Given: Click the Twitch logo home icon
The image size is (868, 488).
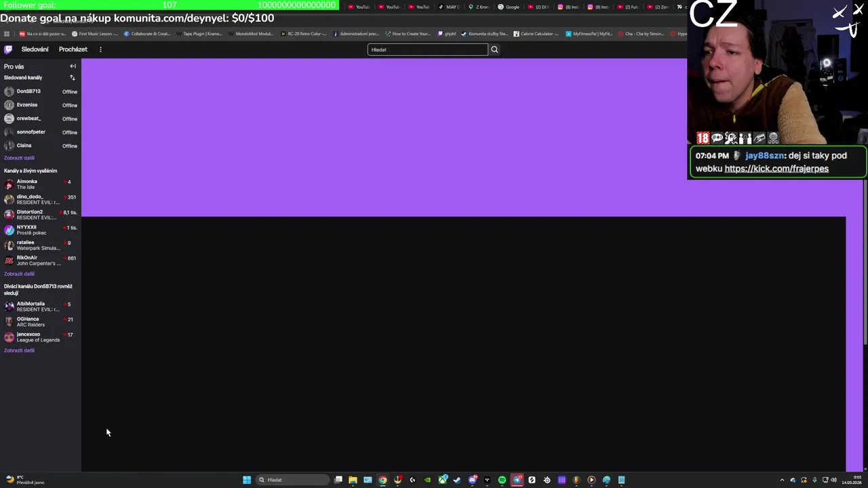Looking at the screenshot, I should click(x=8, y=49).
